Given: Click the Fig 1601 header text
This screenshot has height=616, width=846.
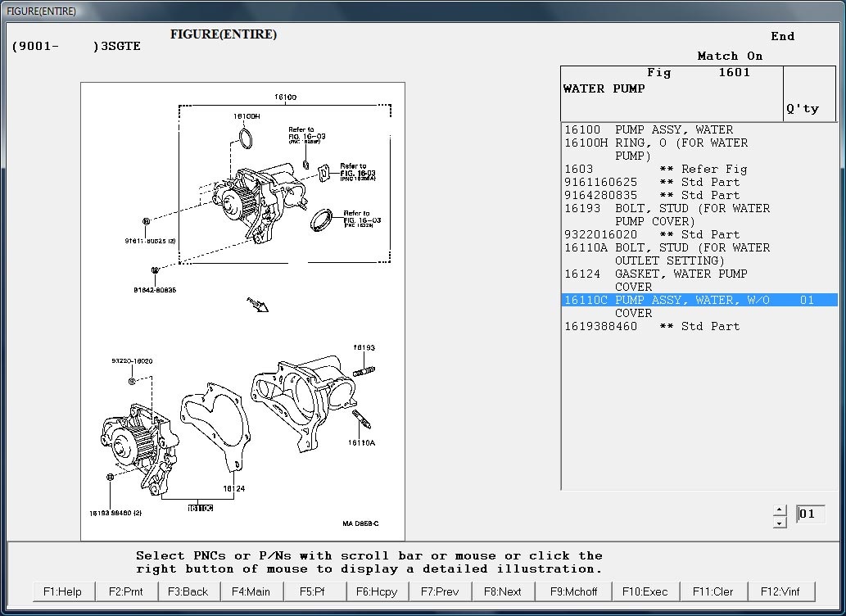Looking at the screenshot, I should point(698,72).
